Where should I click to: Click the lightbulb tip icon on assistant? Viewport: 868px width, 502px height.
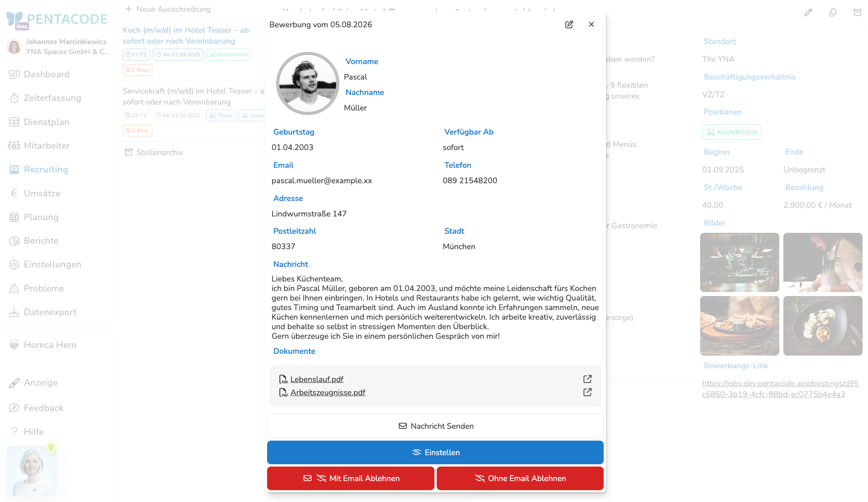tap(51, 447)
